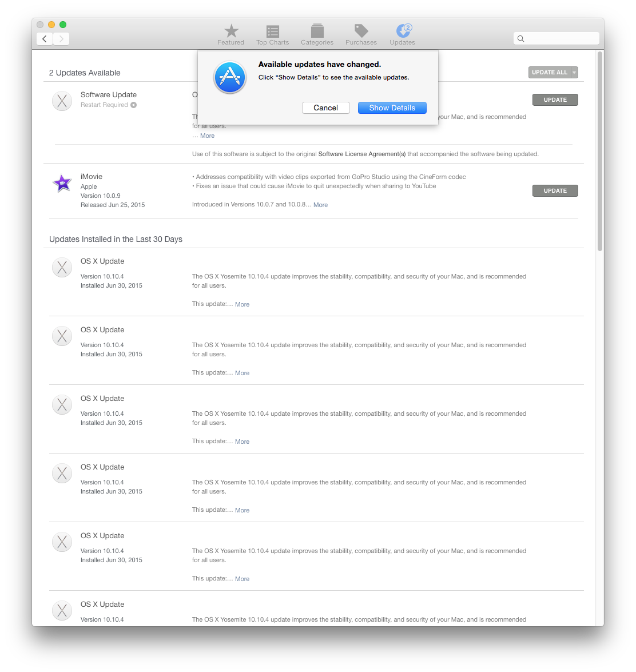Viewport: 636px width, 672px height.
Task: Click fifth installed OS X Update icon
Action: point(62,542)
